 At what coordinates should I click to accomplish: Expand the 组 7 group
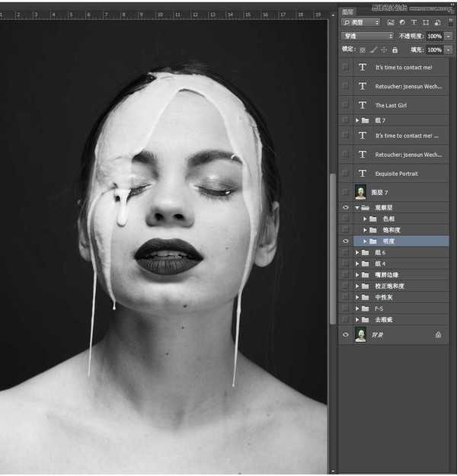[356, 120]
